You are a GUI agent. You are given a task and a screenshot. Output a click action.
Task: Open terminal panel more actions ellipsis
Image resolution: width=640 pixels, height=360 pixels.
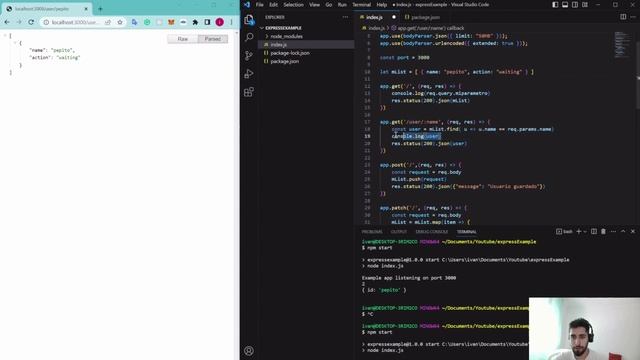(613, 231)
